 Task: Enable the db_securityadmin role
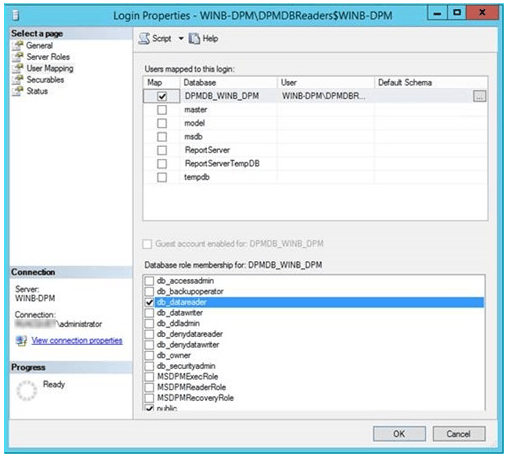[x=149, y=366]
